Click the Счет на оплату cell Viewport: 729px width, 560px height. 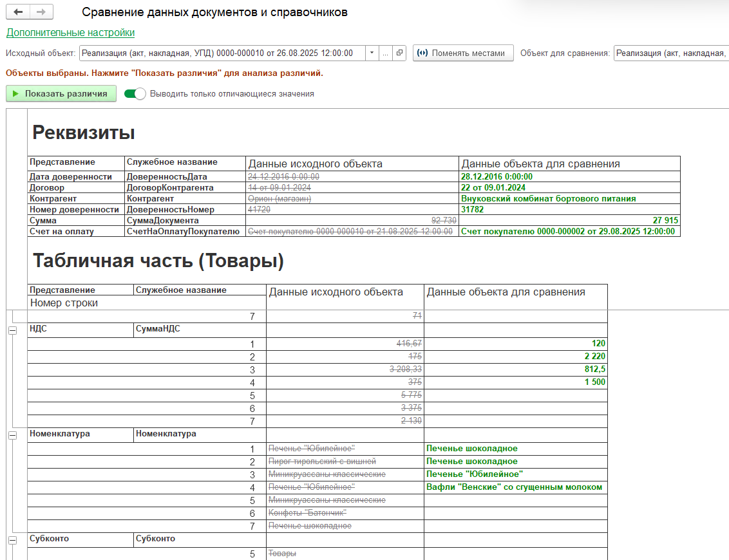pos(76,232)
